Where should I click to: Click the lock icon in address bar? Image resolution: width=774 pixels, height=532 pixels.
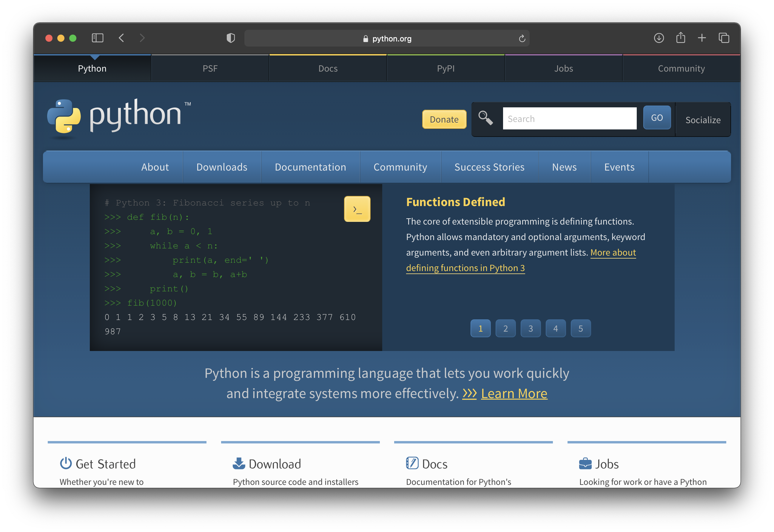click(x=366, y=39)
